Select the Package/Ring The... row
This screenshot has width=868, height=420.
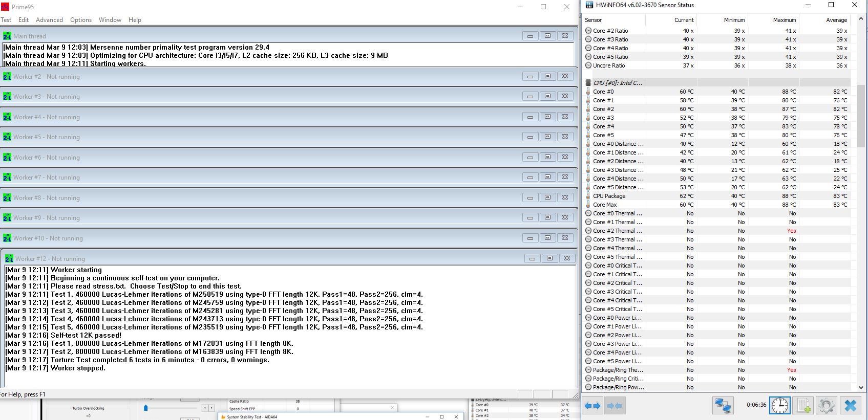(x=717, y=370)
